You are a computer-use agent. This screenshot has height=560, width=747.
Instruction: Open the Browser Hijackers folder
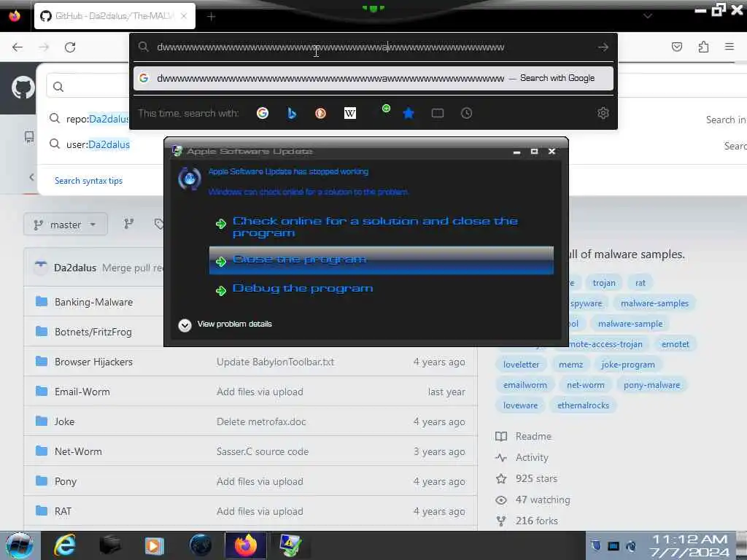pos(93,362)
